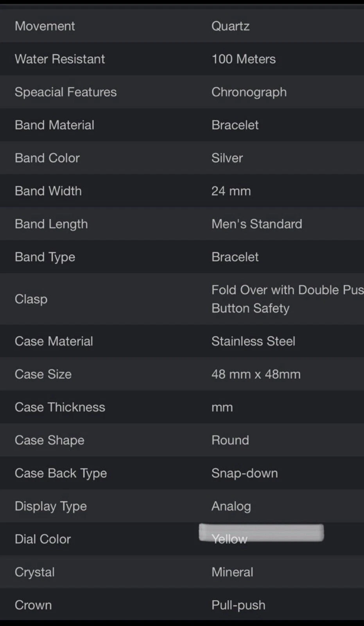Viewport: 364px width, 626px height.
Task: Tap the Round case shape value
Action: coord(230,440)
